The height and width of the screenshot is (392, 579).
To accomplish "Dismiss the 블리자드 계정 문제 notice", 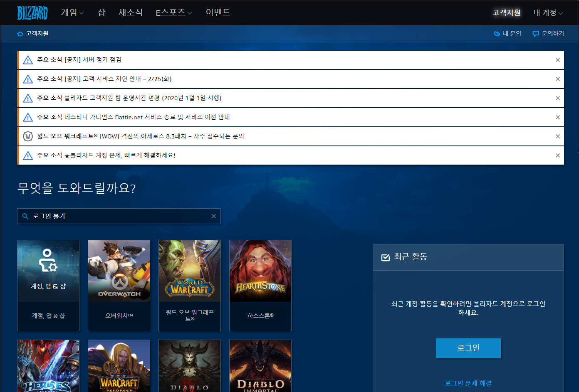I will tap(558, 155).
